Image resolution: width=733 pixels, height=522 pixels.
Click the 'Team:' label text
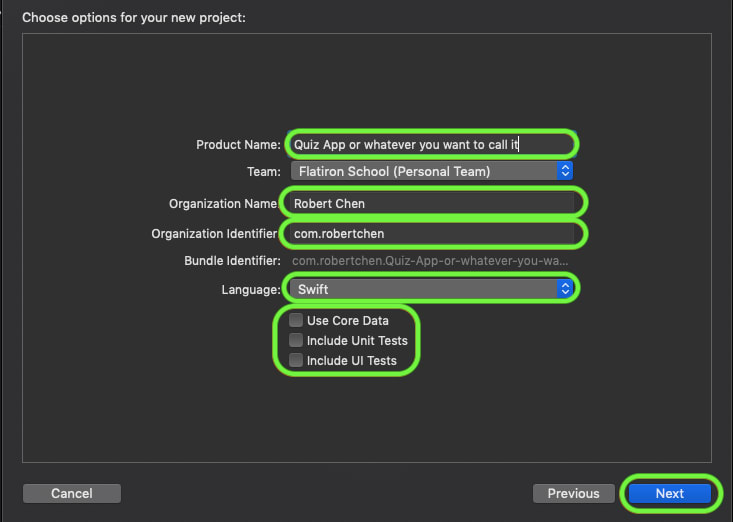tap(264, 172)
